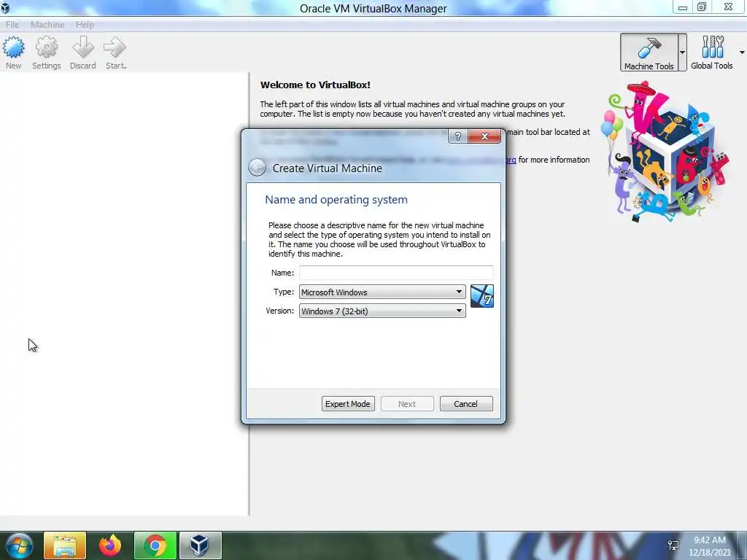Click the Name and operating system heading

click(x=336, y=200)
